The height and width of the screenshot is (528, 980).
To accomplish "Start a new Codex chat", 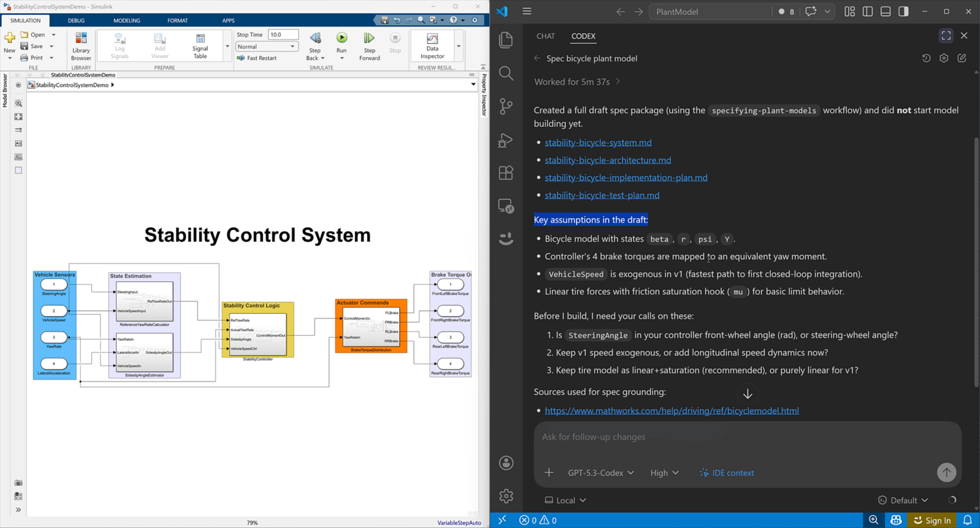I will coord(962,58).
